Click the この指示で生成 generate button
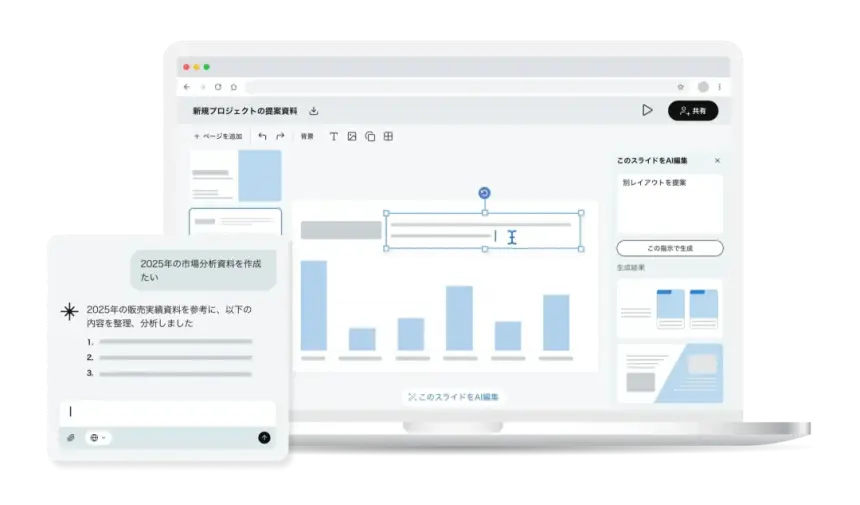Image resolution: width=860 pixels, height=505 pixels. (669, 248)
